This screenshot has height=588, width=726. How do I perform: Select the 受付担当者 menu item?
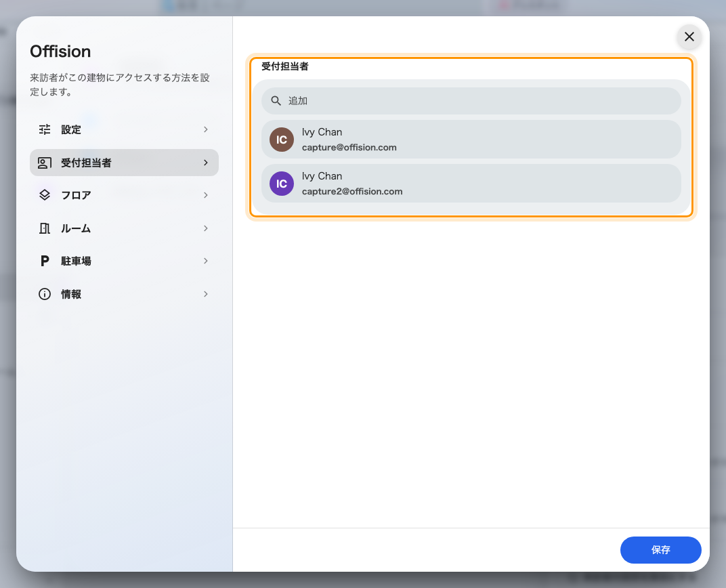click(124, 163)
